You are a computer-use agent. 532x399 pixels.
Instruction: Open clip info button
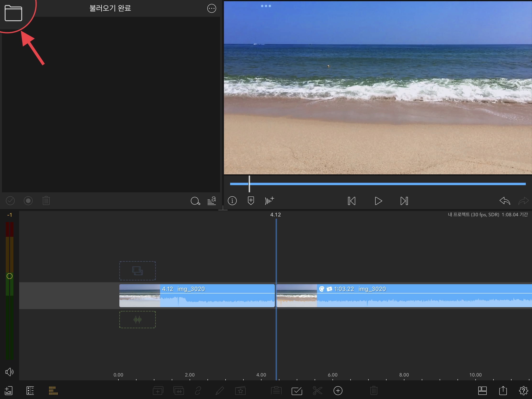[x=232, y=201]
